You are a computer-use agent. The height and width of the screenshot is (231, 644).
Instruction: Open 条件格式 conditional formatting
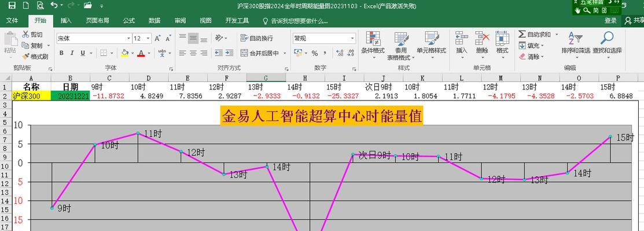click(x=373, y=45)
